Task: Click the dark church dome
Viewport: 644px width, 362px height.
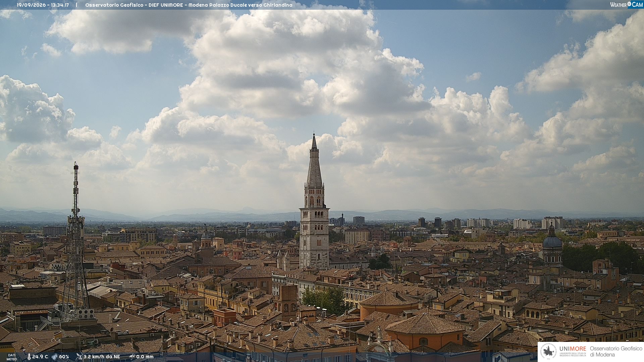Action: tap(552, 239)
